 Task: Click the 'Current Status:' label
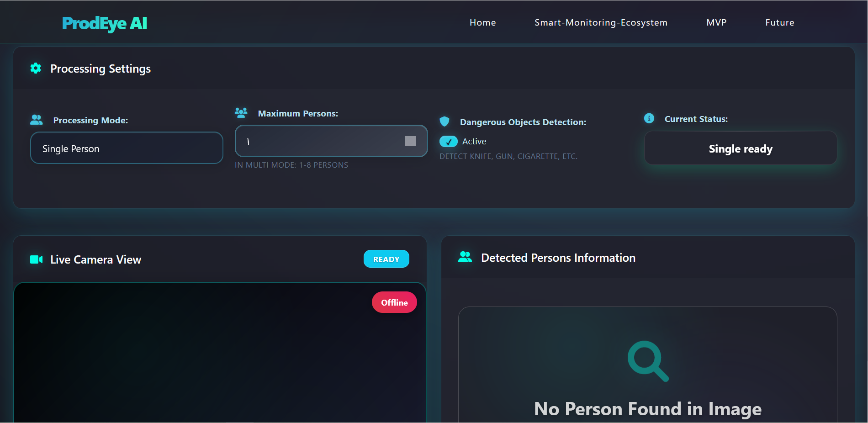pyautogui.click(x=696, y=119)
